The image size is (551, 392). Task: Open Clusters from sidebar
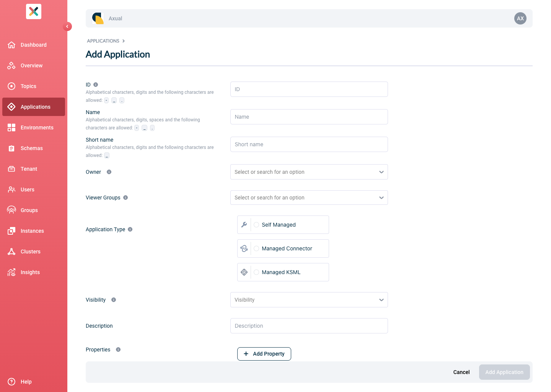pyautogui.click(x=34, y=252)
